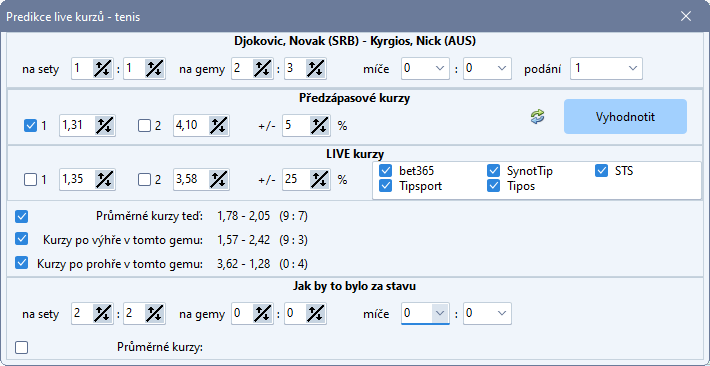
Task: Click stepper of second player's sets score
Action: pos(154,68)
